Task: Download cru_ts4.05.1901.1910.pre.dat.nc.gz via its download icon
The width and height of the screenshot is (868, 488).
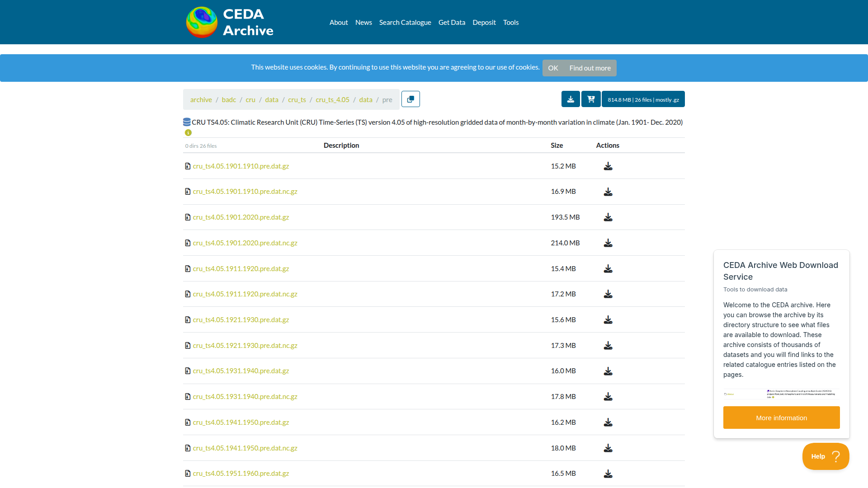Action: (x=608, y=192)
